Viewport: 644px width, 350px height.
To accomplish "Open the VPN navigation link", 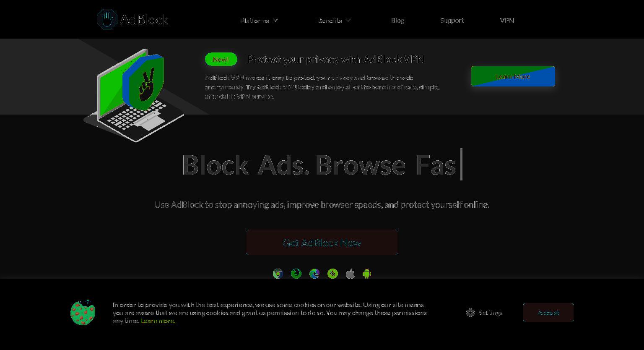I will pos(507,20).
